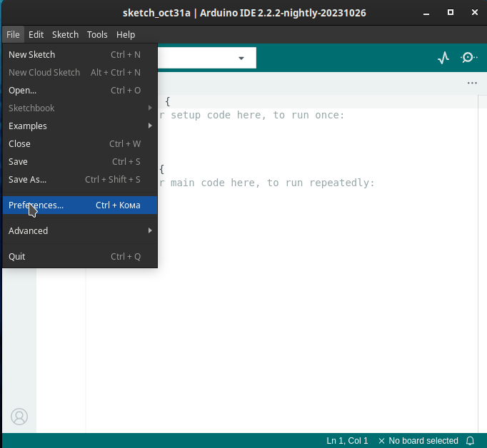Click the X icon beside No board selected
Image resolution: width=487 pixels, height=448 pixels.
coord(382,441)
